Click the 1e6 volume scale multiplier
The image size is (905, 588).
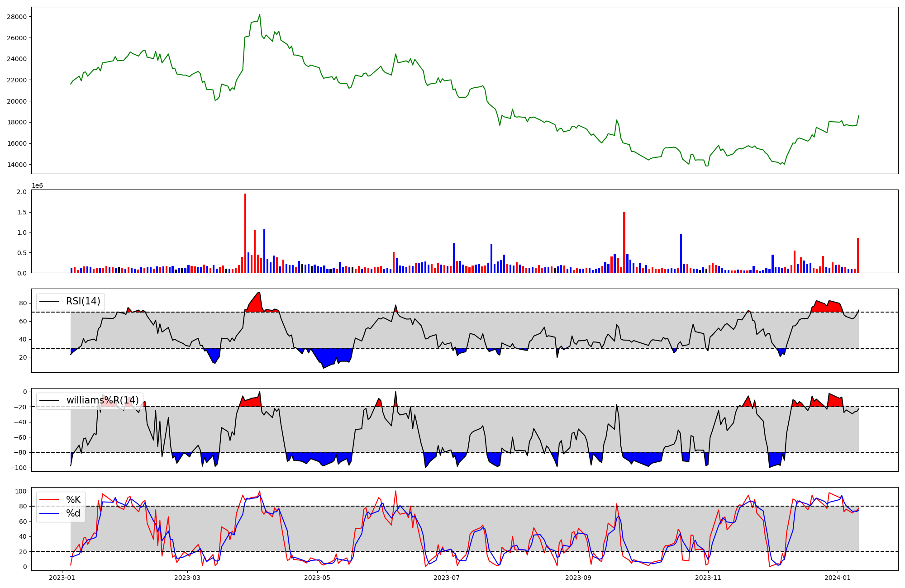pyautogui.click(x=37, y=186)
